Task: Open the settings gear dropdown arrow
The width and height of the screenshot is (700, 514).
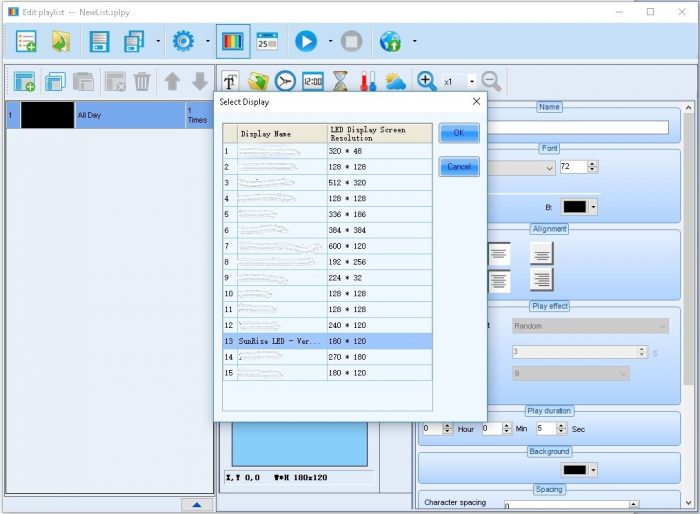Action: click(x=208, y=41)
